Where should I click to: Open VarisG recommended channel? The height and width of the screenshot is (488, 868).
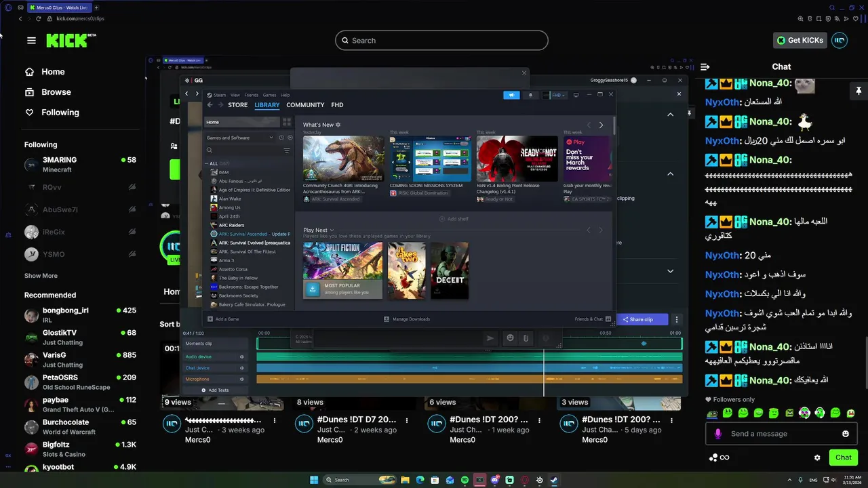click(x=80, y=360)
